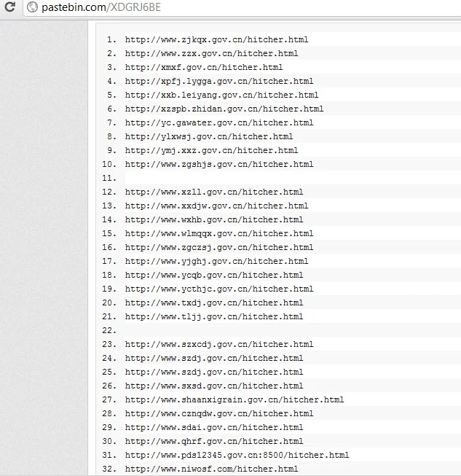Viewport: 461px width, 476px height.
Task: Select line 17 yjghj.gov.cn URL
Action: [216, 262]
